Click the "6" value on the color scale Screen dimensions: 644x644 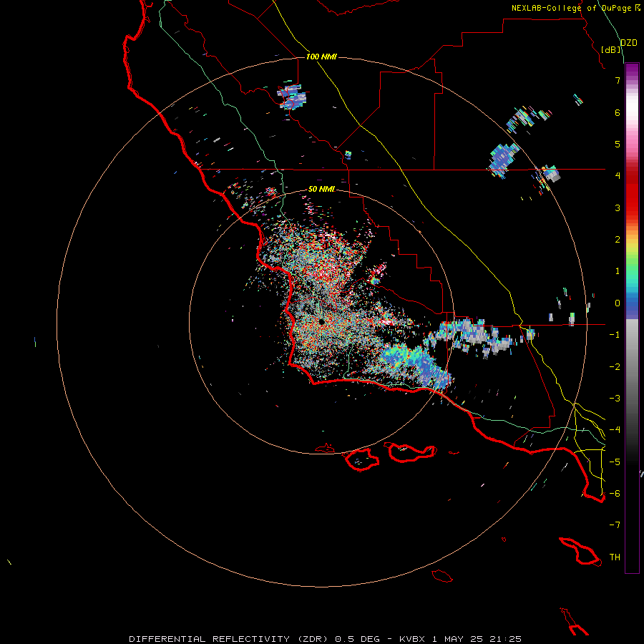pyautogui.click(x=618, y=112)
